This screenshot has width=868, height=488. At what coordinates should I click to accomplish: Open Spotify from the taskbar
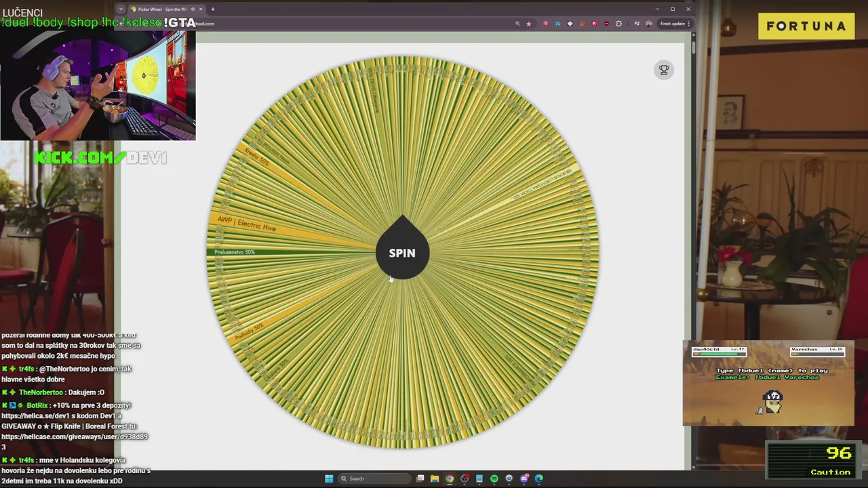click(x=494, y=479)
